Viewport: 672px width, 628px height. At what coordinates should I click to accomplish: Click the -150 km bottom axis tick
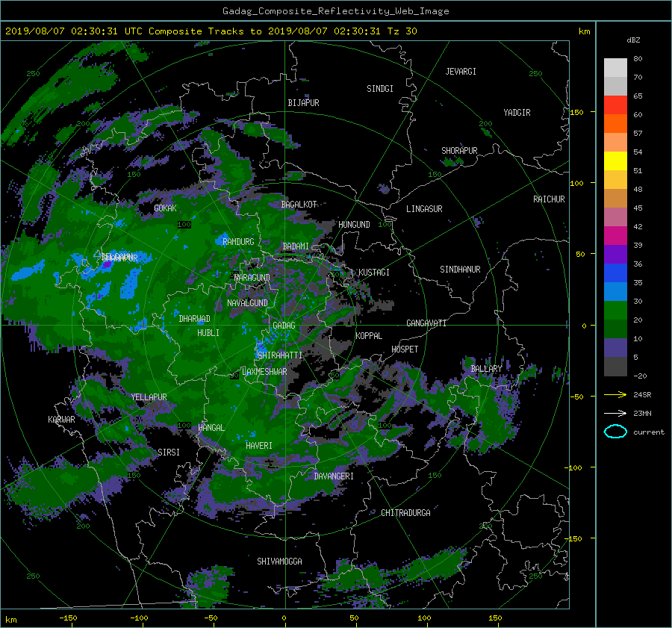(68, 618)
